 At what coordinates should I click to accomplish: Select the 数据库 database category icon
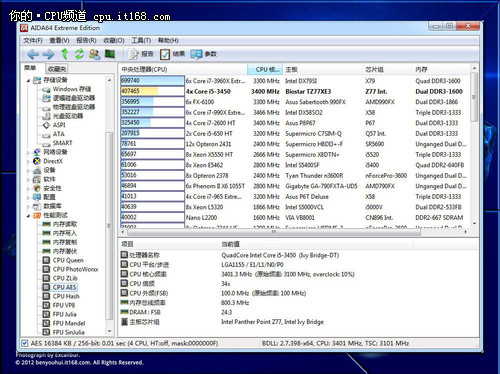[x=37, y=206]
